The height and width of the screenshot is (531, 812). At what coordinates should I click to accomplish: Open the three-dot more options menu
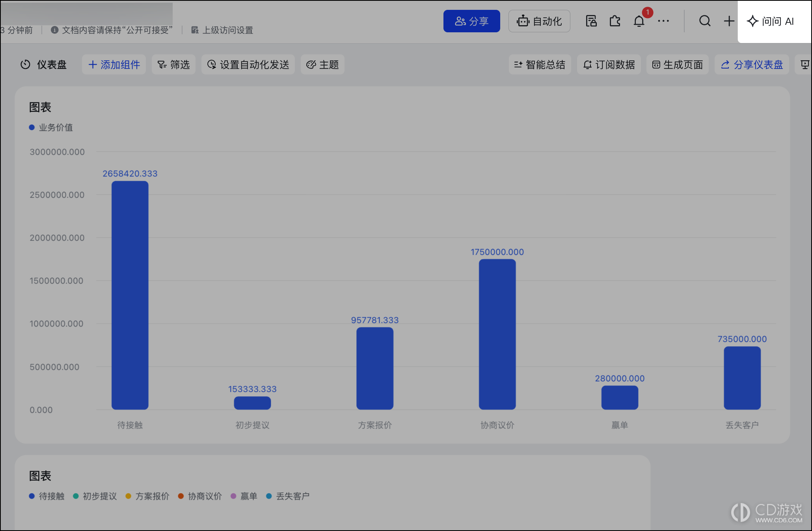pyautogui.click(x=663, y=21)
